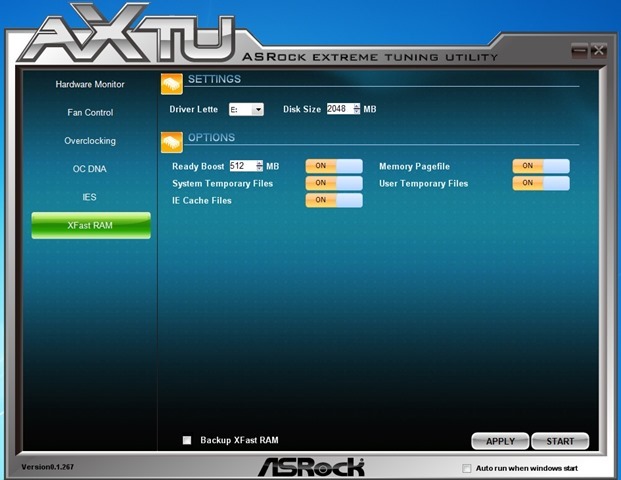Image resolution: width=621 pixels, height=480 pixels.
Task: Click the Options RAM chip icon
Action: pos(172,142)
